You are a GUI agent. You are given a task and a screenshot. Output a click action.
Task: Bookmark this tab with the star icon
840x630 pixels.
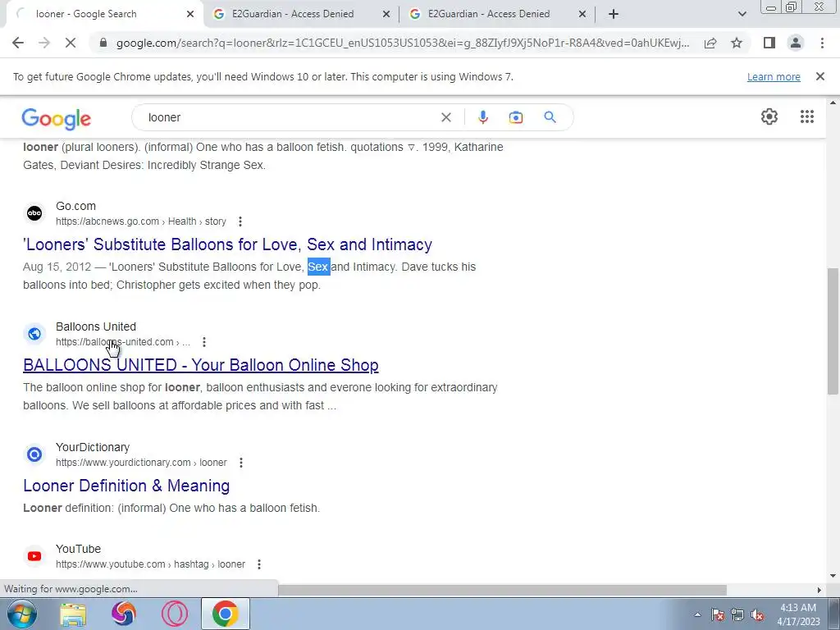point(737,43)
